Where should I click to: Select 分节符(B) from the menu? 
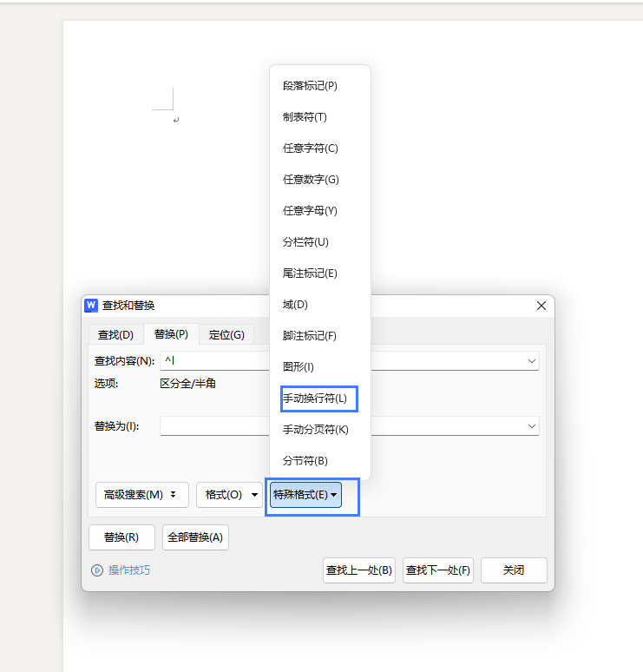click(305, 461)
